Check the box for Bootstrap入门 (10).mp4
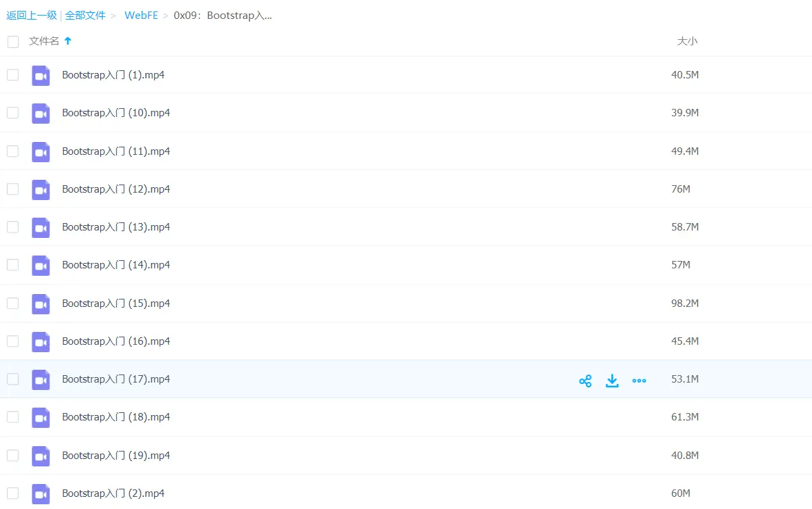 pos(13,113)
